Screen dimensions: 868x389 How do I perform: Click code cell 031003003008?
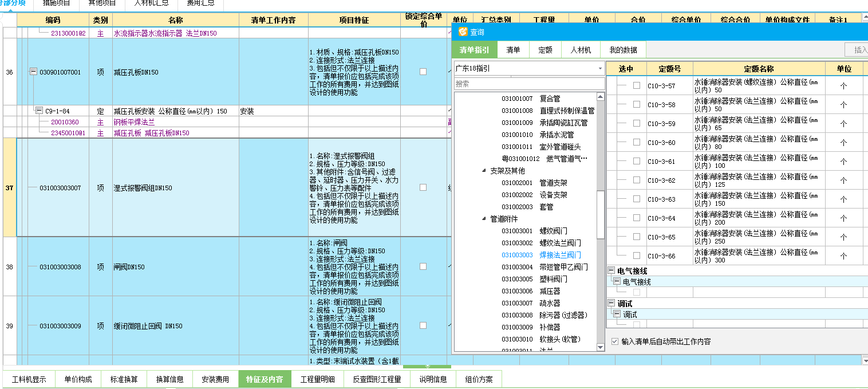click(60, 267)
